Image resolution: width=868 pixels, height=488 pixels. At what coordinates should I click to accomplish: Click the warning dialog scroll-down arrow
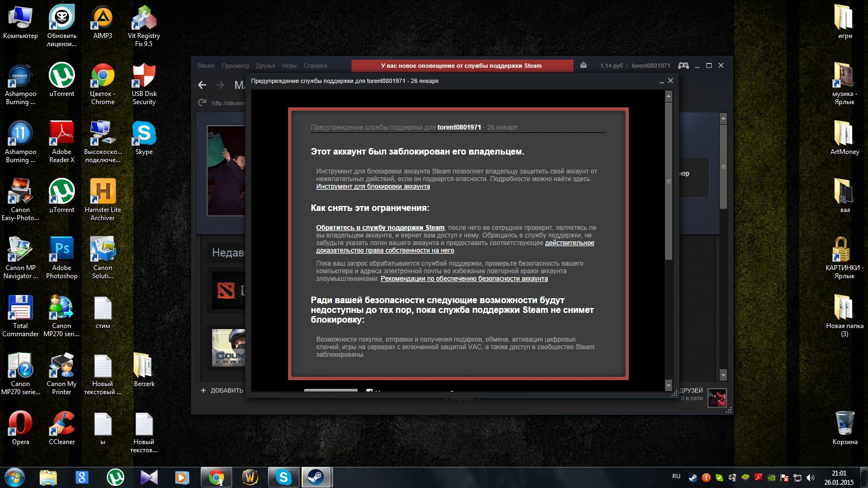click(x=668, y=385)
